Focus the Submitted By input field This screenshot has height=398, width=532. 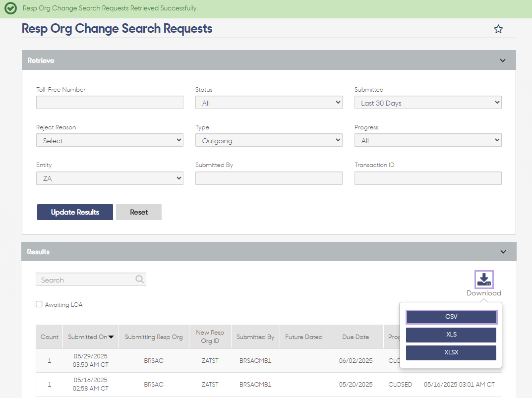tap(269, 178)
